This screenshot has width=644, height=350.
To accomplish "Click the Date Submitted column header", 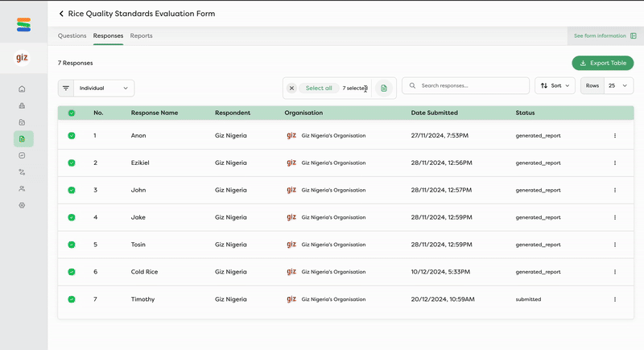I will pyautogui.click(x=434, y=113).
